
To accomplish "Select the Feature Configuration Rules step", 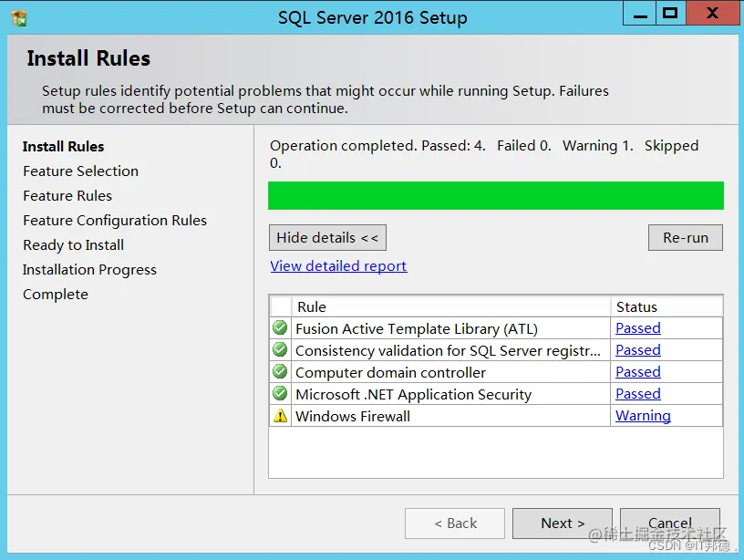I will pyautogui.click(x=115, y=221).
